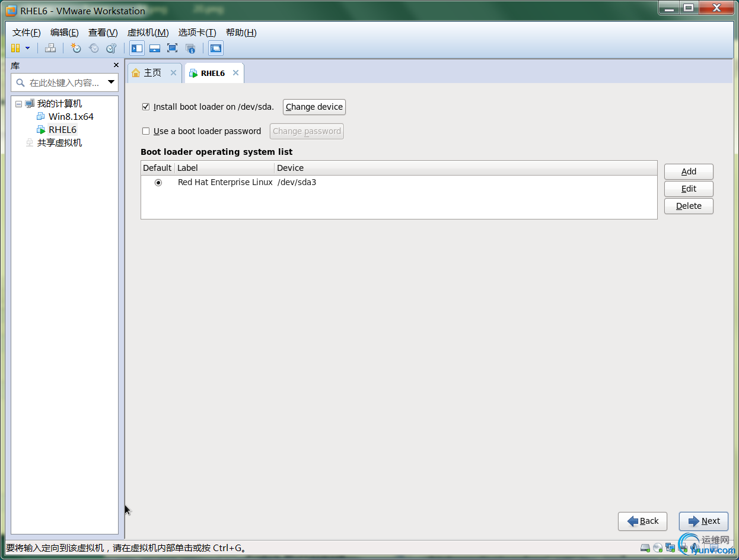Click the home icon on 主页 tab
The width and height of the screenshot is (739, 560).
coord(136,72)
